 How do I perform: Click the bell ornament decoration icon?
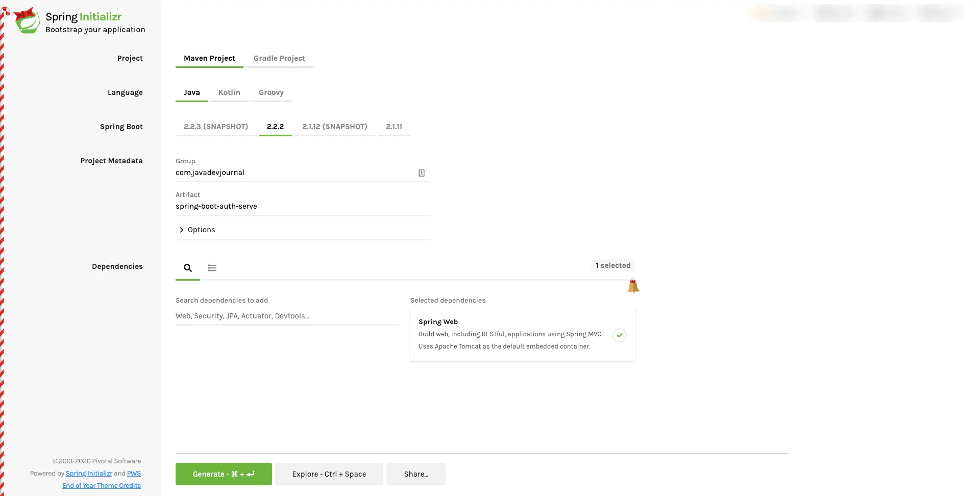coord(633,286)
